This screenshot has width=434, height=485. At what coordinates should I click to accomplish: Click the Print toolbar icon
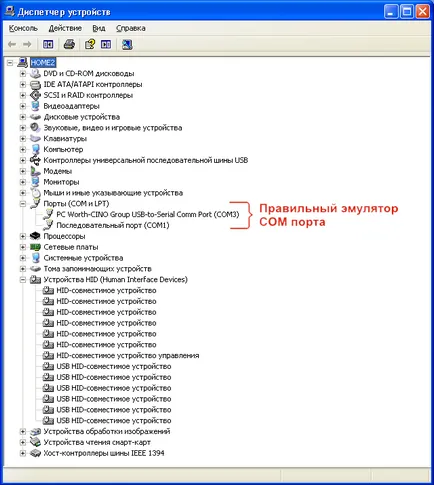(69, 44)
